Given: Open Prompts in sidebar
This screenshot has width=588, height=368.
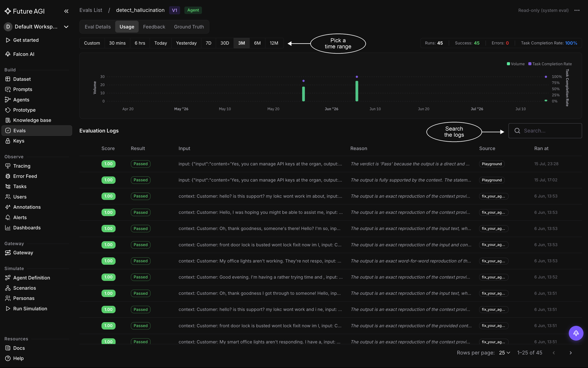Looking at the screenshot, I should coord(37,89).
